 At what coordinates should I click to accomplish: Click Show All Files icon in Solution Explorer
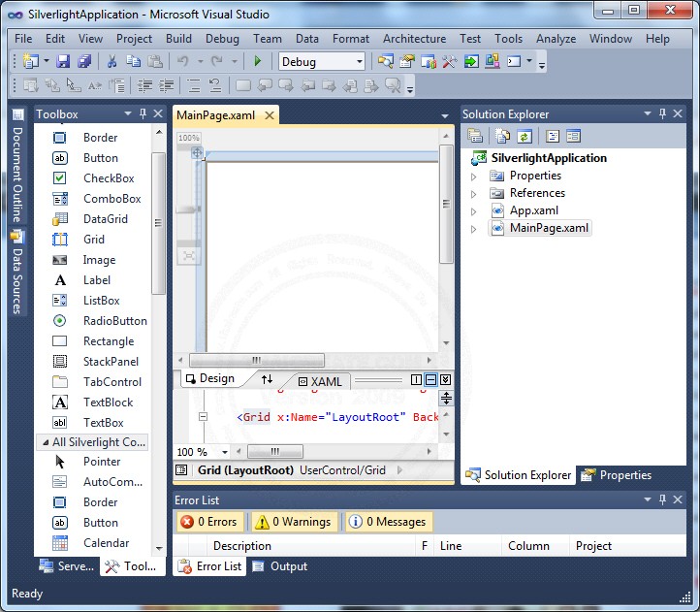502,136
